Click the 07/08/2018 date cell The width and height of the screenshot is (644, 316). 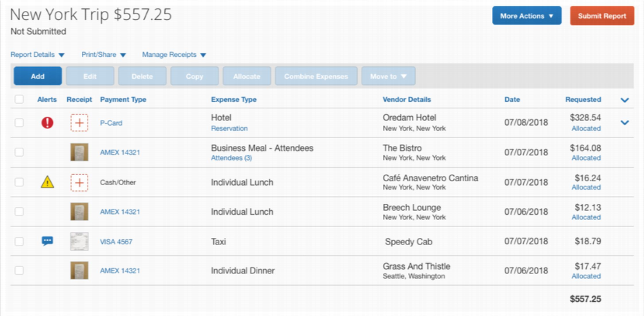click(x=526, y=123)
